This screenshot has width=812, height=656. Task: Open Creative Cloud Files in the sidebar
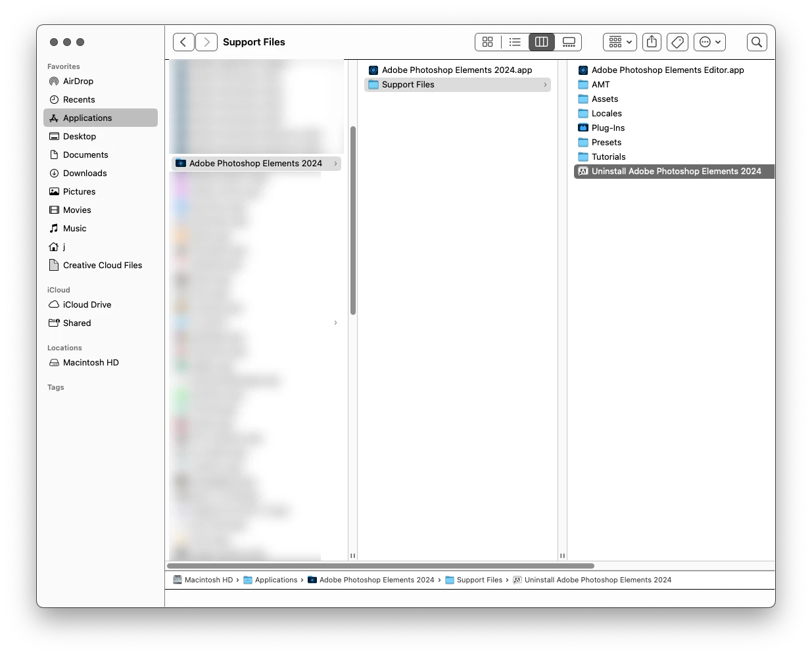coord(101,266)
